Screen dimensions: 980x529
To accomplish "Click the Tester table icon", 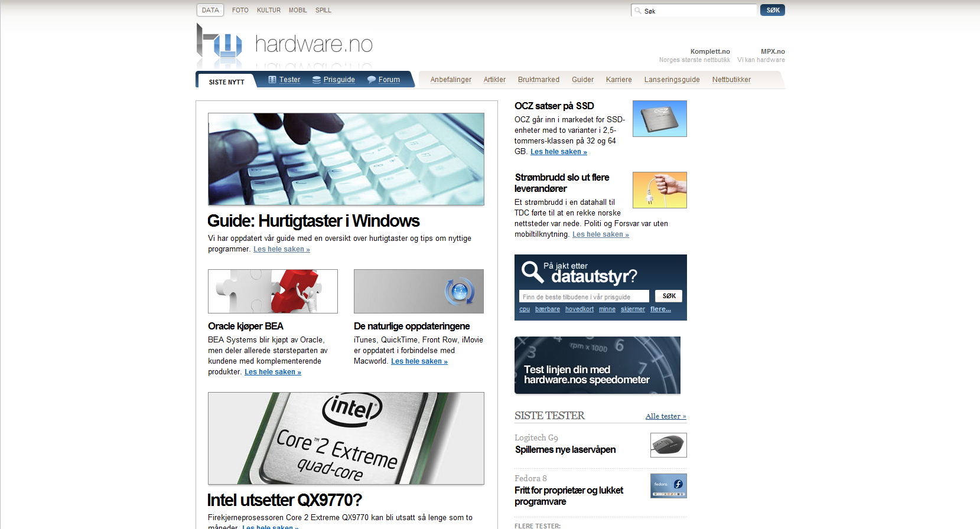I will coord(272,80).
